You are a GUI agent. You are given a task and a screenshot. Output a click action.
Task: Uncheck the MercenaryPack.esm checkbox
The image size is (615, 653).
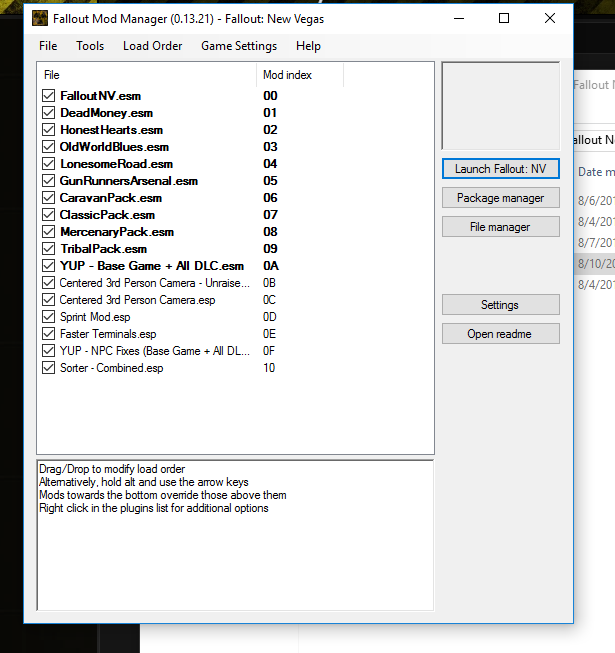[48, 232]
